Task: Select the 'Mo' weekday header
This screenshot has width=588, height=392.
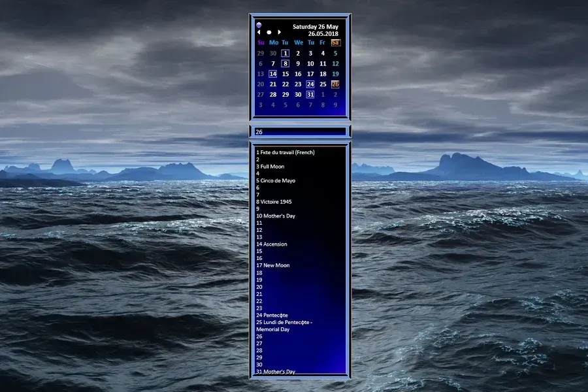Action: click(274, 42)
